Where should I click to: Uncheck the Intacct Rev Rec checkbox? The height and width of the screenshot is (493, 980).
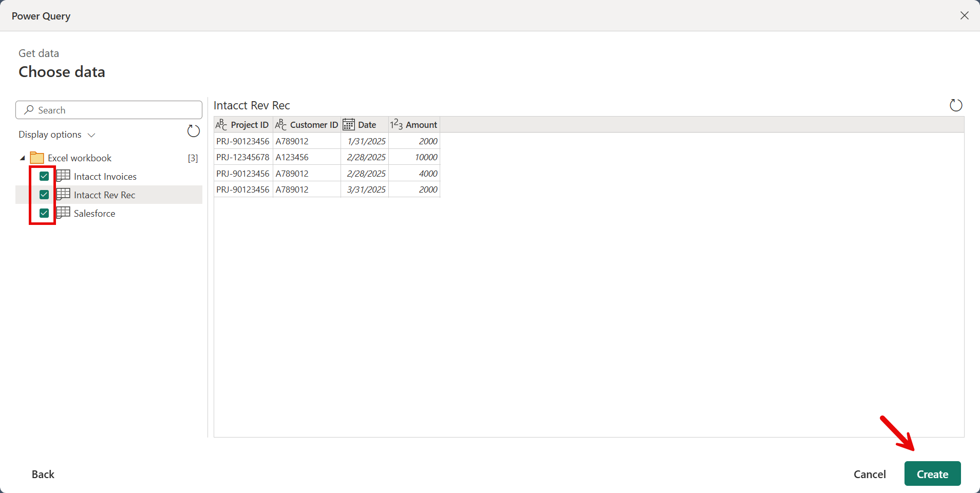tap(44, 194)
